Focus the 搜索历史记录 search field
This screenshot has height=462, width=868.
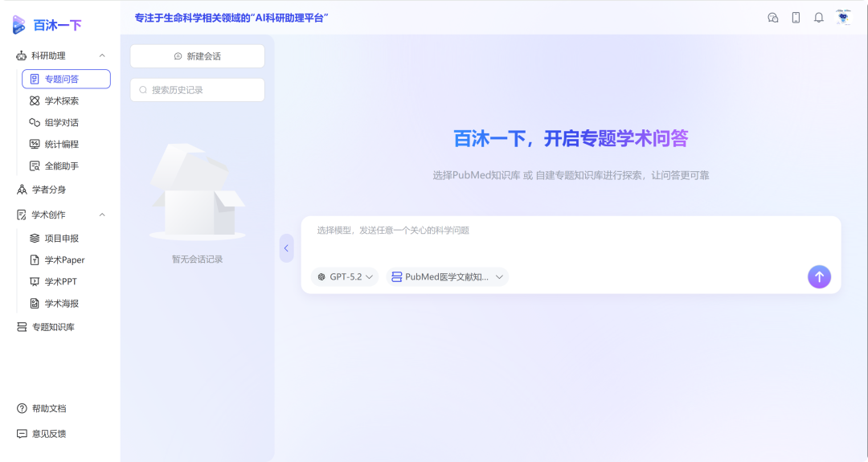[x=198, y=90]
